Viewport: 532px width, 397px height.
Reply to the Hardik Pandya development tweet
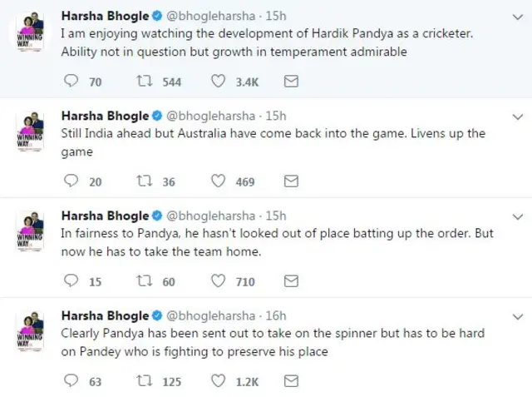(71, 82)
